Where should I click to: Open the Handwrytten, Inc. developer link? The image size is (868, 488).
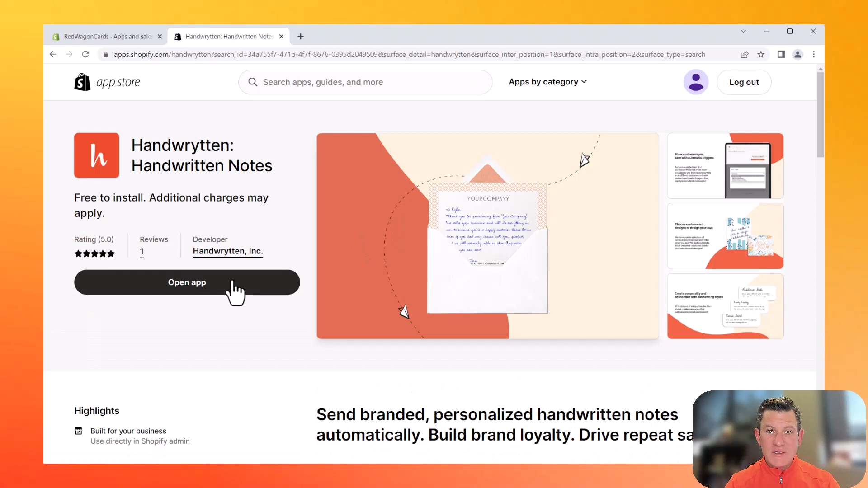228,251
